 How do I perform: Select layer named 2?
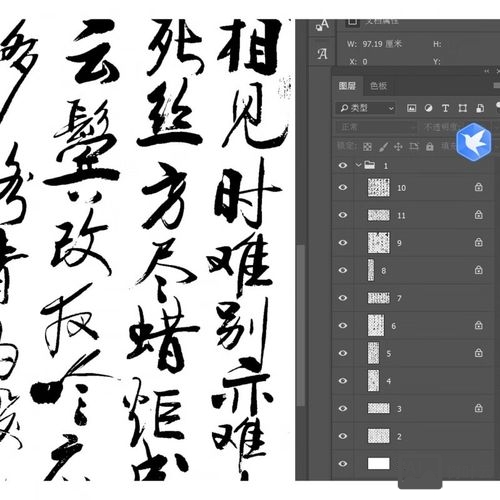399,436
